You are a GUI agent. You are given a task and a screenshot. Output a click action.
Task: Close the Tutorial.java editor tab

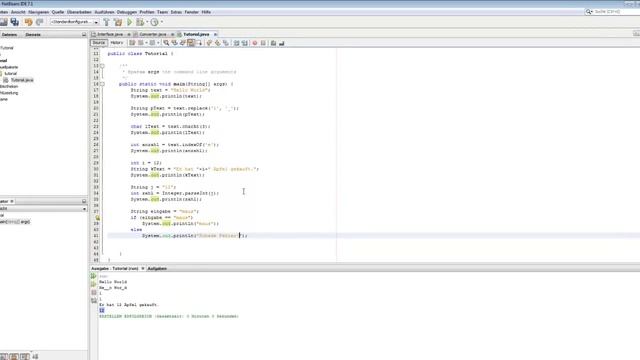click(215, 34)
